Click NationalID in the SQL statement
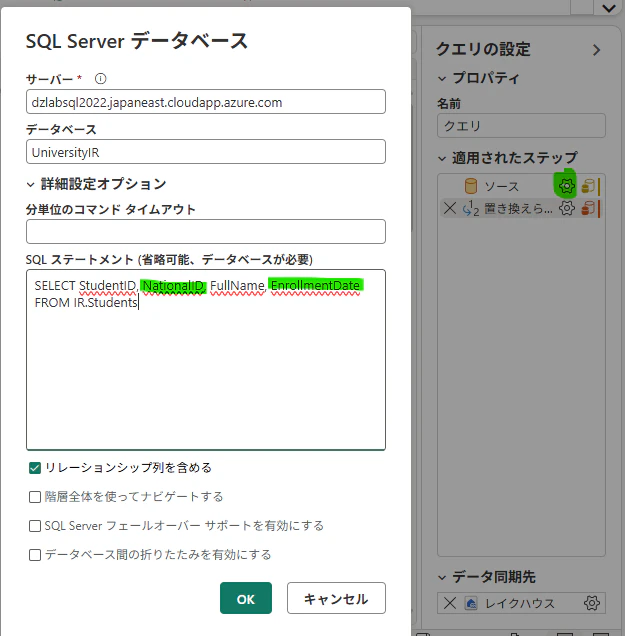 173,286
